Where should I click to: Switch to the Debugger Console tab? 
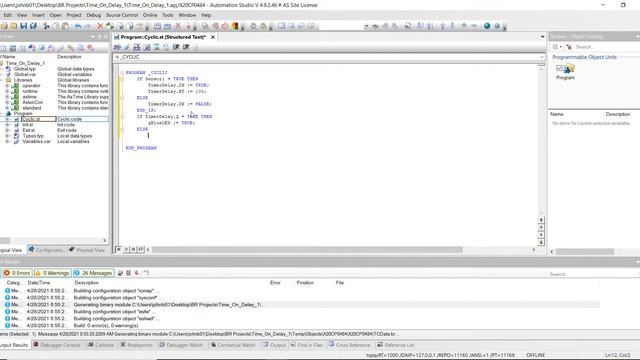57,345
